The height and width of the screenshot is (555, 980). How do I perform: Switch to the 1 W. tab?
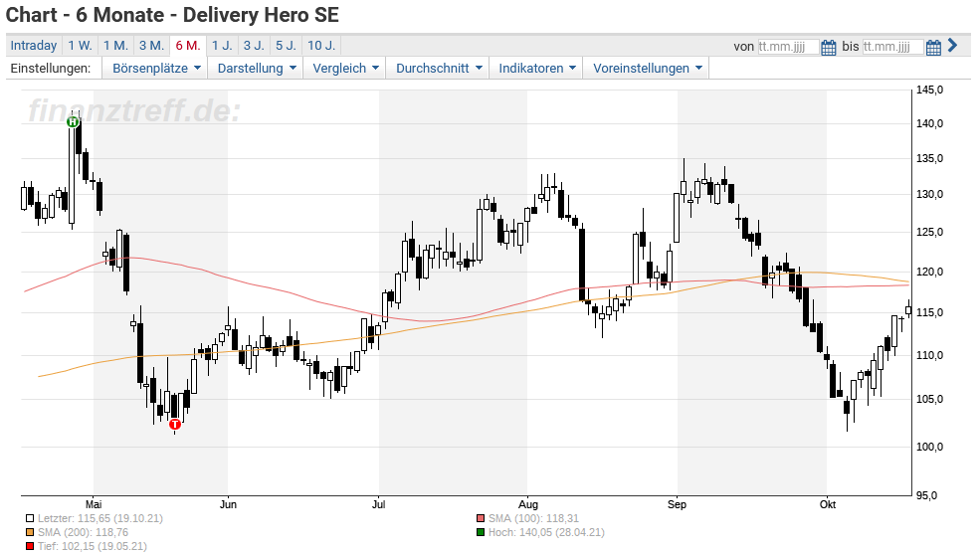[x=80, y=46]
